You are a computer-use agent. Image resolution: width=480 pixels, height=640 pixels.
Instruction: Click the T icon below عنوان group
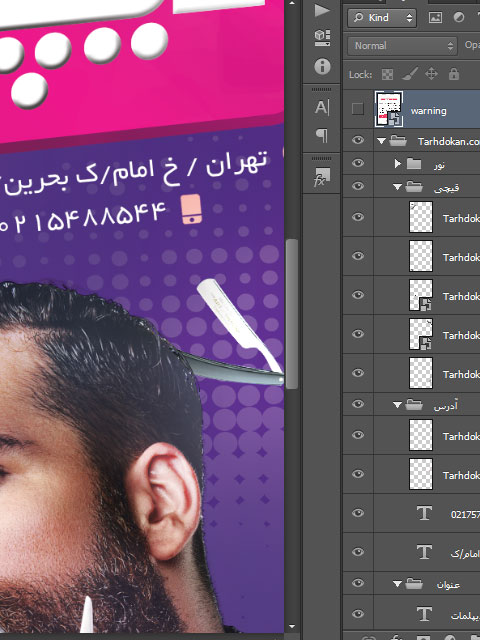pos(424,613)
